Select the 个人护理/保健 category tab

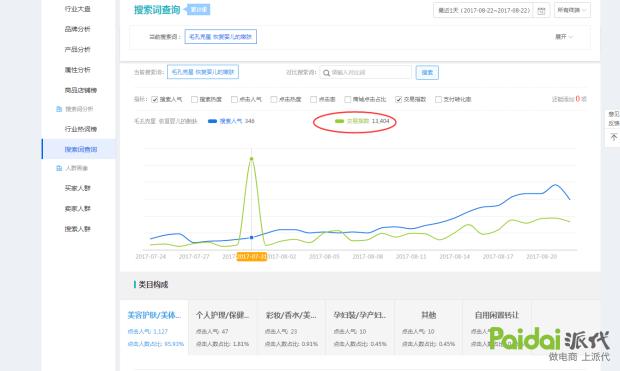tap(223, 328)
